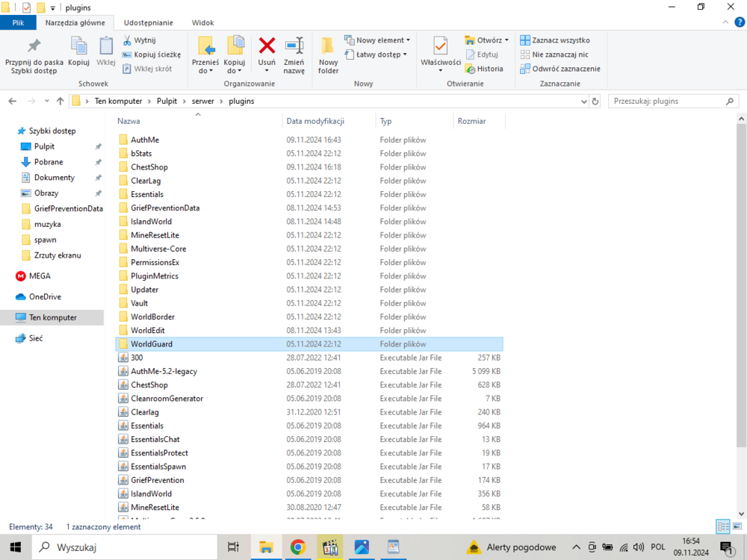Click the Wklej paste icon
The height and width of the screenshot is (560, 747).
[106, 52]
